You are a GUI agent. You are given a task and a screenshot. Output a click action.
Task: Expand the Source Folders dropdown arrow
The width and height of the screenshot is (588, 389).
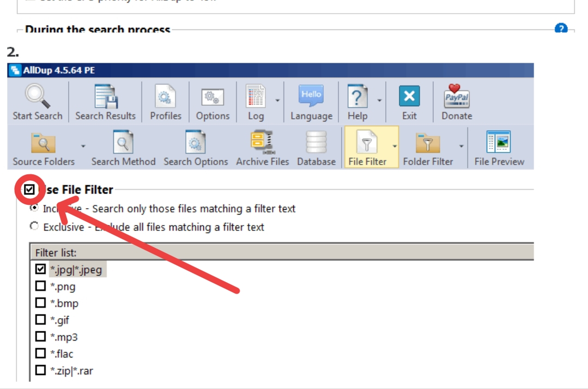tap(83, 146)
